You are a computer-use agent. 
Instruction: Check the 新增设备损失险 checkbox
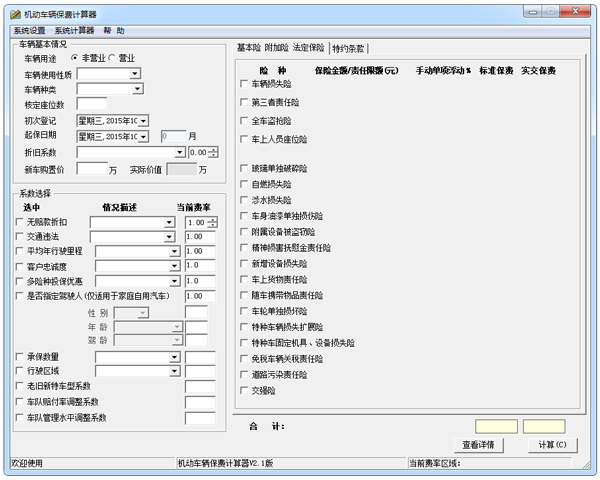point(244,263)
